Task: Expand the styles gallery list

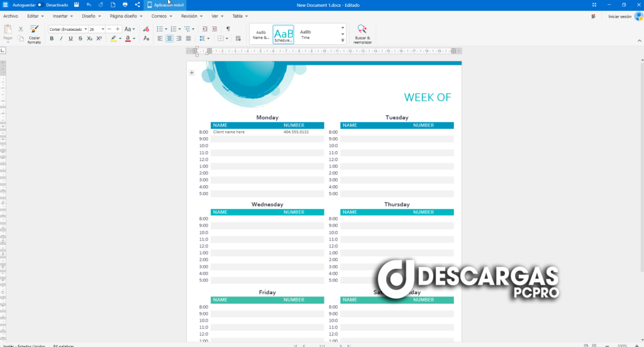Action: [x=343, y=41]
